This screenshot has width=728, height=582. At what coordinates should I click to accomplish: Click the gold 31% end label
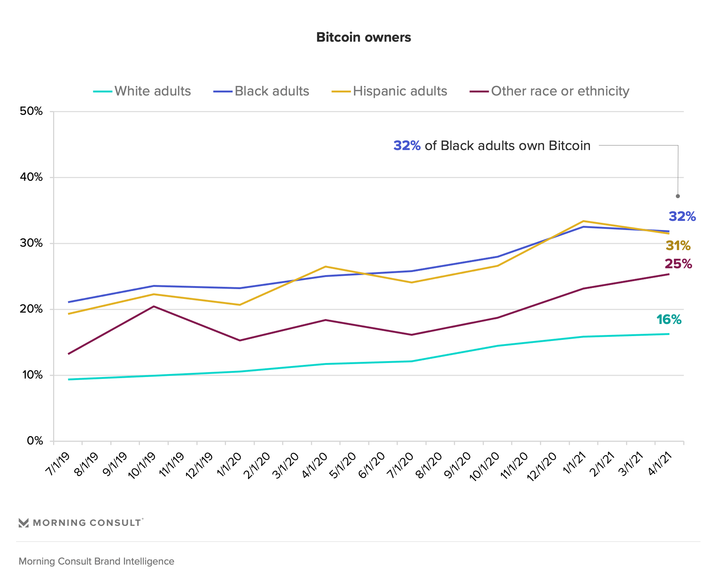(678, 246)
